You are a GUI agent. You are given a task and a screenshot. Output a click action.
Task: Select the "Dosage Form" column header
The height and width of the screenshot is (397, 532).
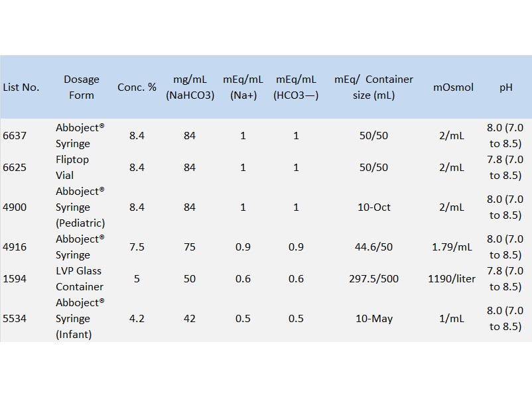click(81, 87)
